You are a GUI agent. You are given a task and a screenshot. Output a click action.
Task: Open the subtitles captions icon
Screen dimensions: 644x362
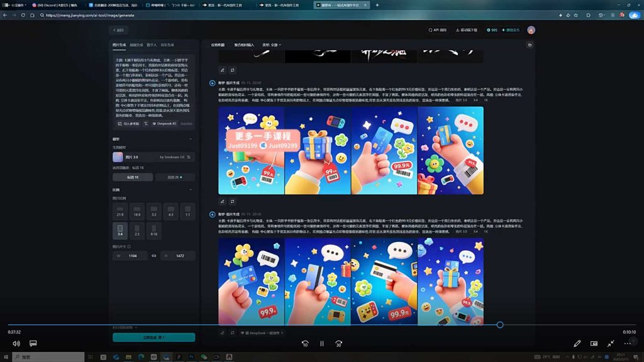(33, 343)
